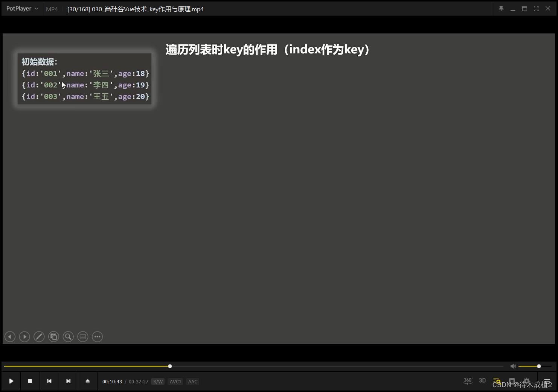
Task: Mute audio with the speaker icon
Action: click(513, 366)
